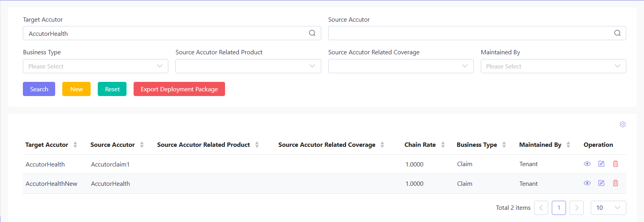View the AccutorHealthNew row details

pos(587,183)
